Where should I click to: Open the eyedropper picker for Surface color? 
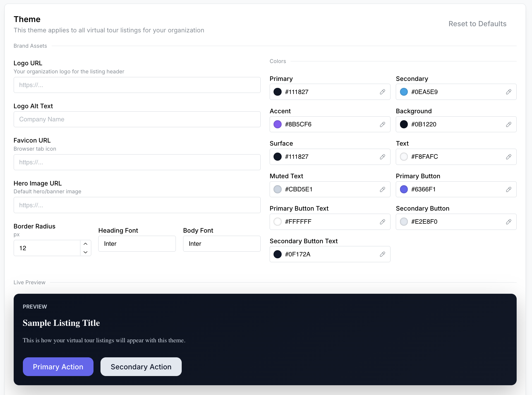coord(382,157)
